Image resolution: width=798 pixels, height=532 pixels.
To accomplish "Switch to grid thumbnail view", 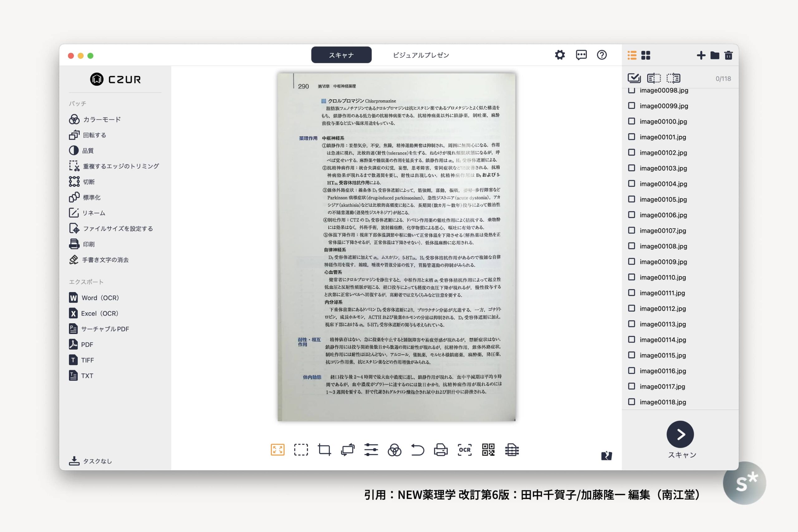I will [x=646, y=55].
